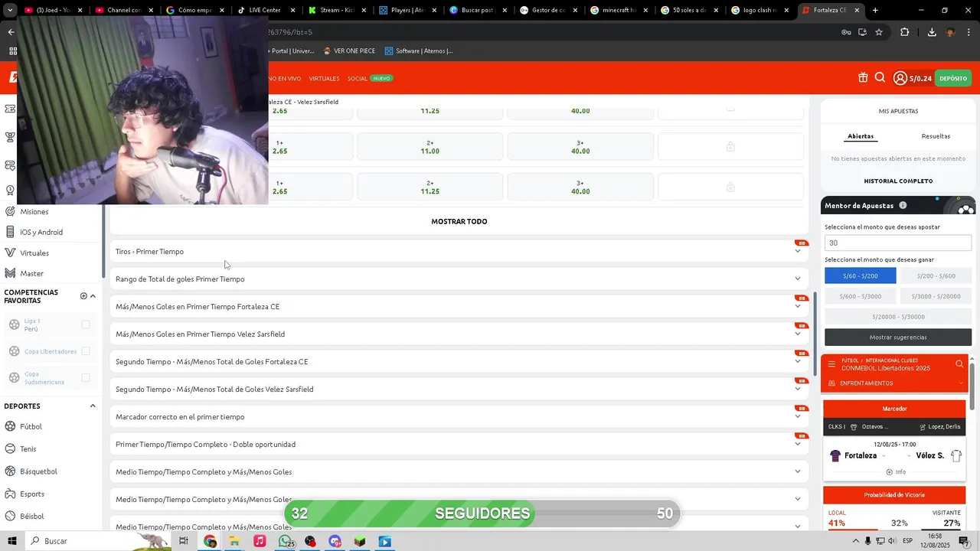
Task: Open the Virtuales top menu
Action: pos(324,78)
